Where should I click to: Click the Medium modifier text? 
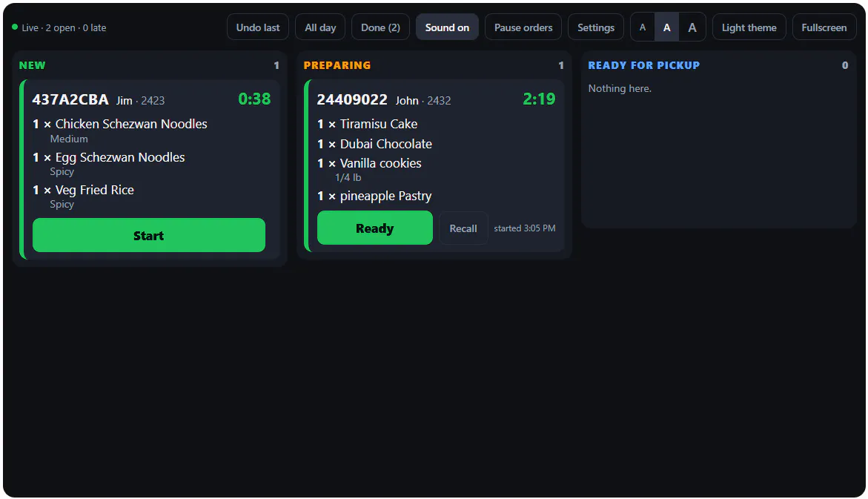click(69, 139)
